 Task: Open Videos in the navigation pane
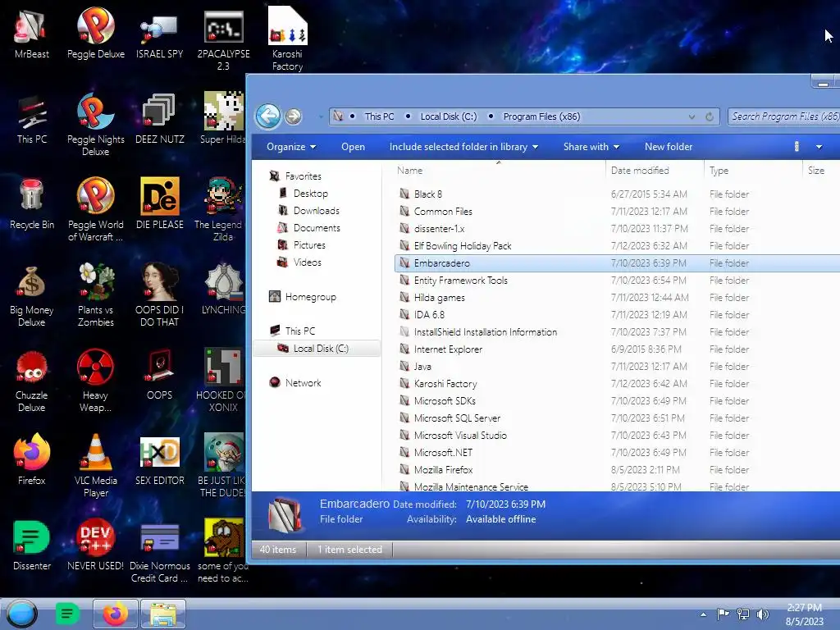coord(307,262)
